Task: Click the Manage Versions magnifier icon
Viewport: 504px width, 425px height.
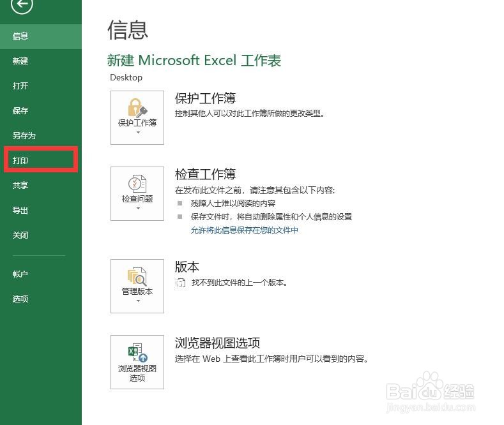Action: [137, 276]
